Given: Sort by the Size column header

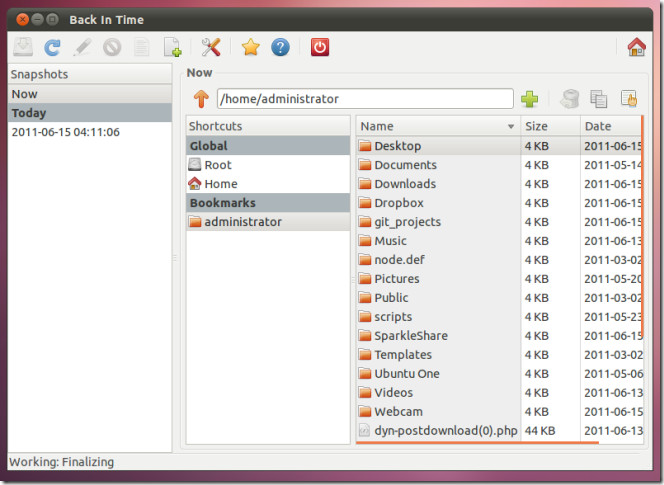Looking at the screenshot, I should pyautogui.click(x=550, y=126).
